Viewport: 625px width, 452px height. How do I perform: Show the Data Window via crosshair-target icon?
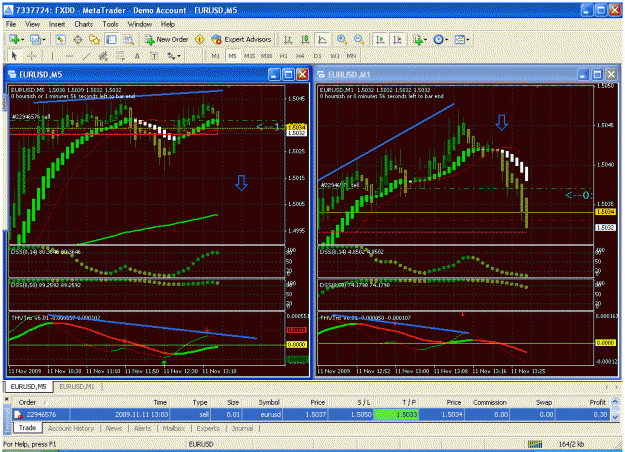coord(78,39)
